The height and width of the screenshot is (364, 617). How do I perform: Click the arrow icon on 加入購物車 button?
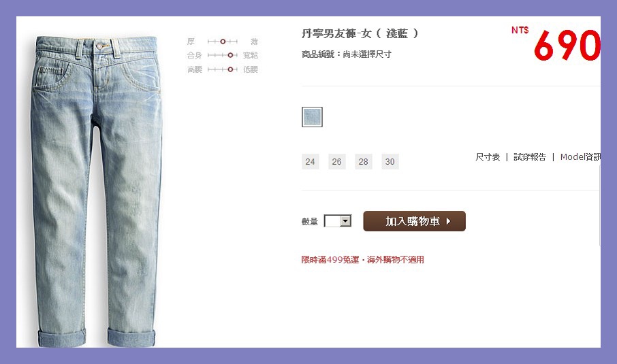pos(448,221)
